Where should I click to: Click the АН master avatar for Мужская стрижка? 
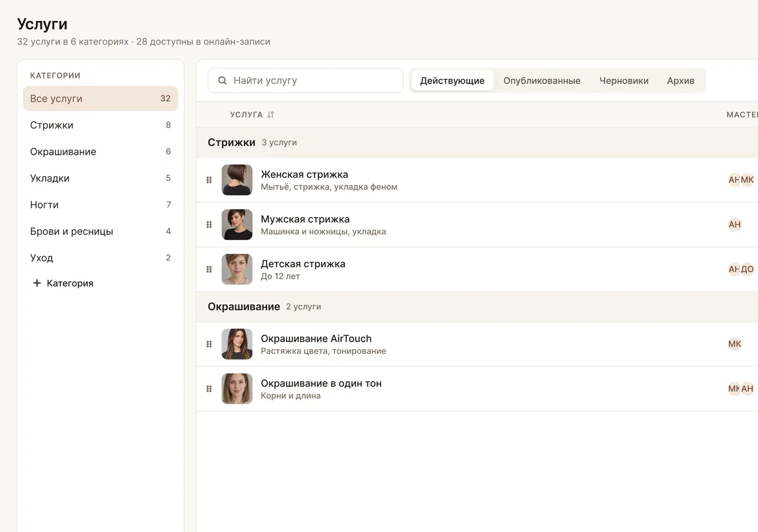[x=734, y=224]
